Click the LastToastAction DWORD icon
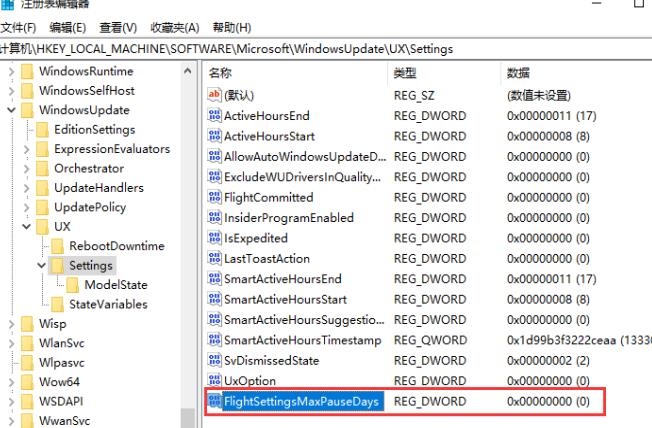Screen dimensions: 652x428 pos(214,258)
